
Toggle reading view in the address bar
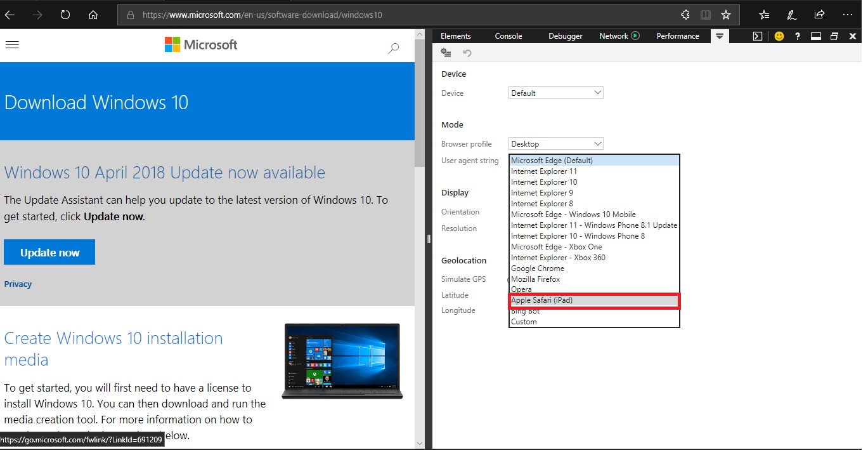pos(706,14)
